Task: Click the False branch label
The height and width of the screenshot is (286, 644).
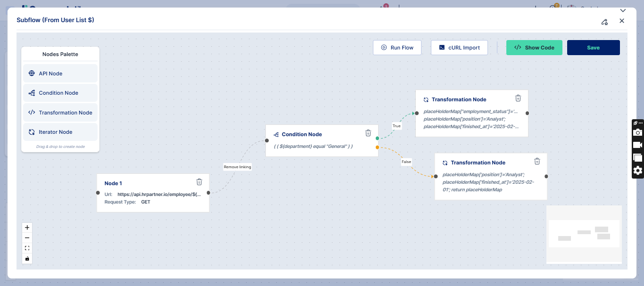Action: pyautogui.click(x=406, y=162)
